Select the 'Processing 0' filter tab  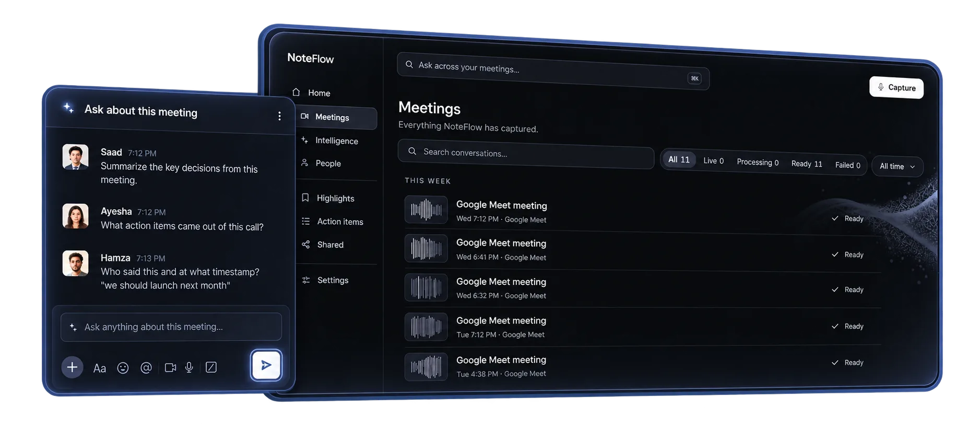tap(758, 163)
